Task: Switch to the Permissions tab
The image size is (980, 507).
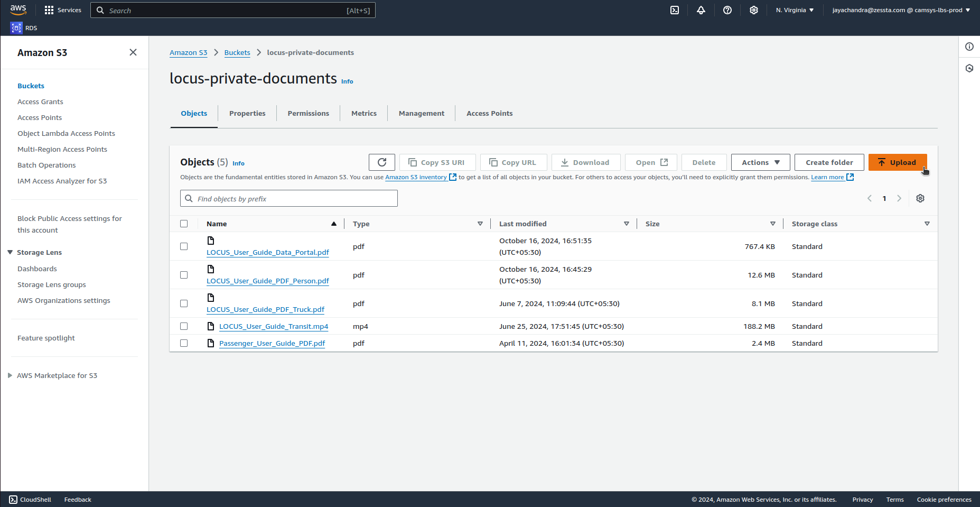Action: tap(308, 113)
